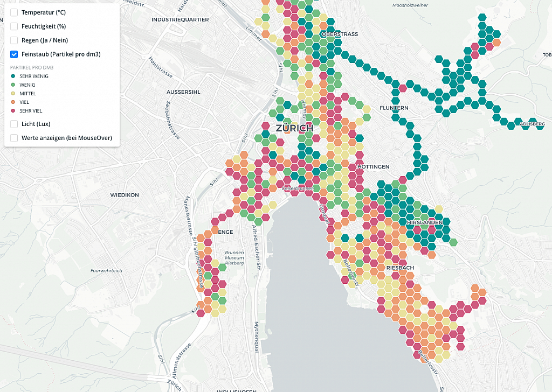Click the HIRSLANDEN district label
Image resolution: width=552 pixels, height=392 pixels.
pyautogui.click(x=425, y=222)
